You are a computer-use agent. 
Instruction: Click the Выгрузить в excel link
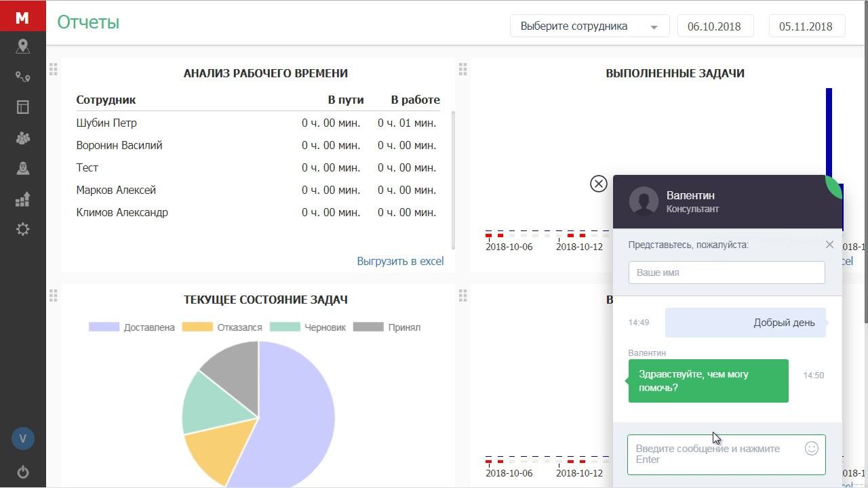[x=400, y=261]
